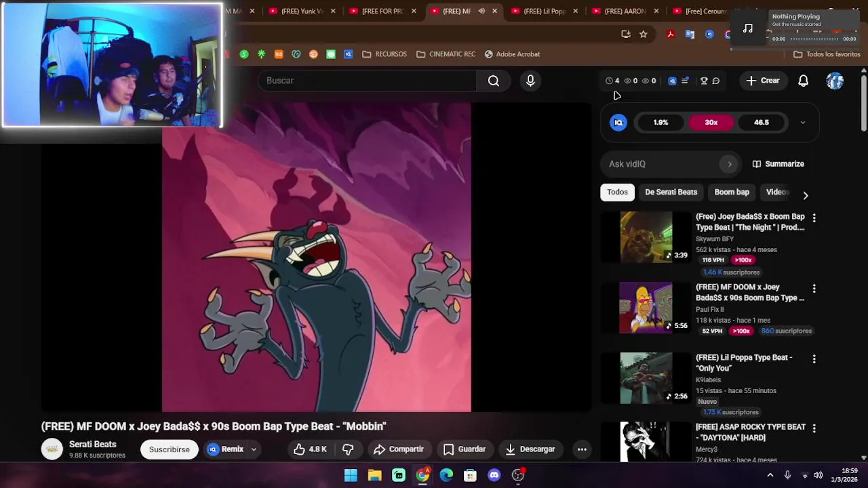The height and width of the screenshot is (488, 868).
Task: Open the RECURSOS bookmarks folder
Action: pos(384,54)
